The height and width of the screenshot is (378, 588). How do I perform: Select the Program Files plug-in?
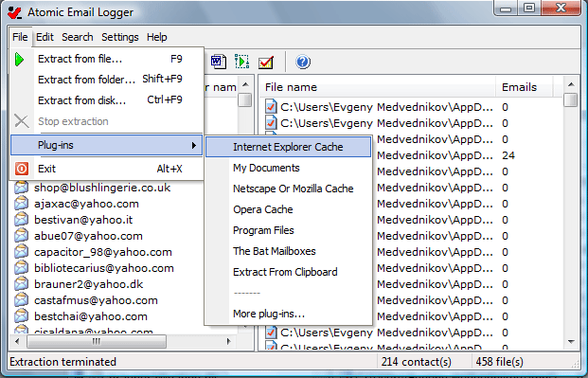coord(289,230)
